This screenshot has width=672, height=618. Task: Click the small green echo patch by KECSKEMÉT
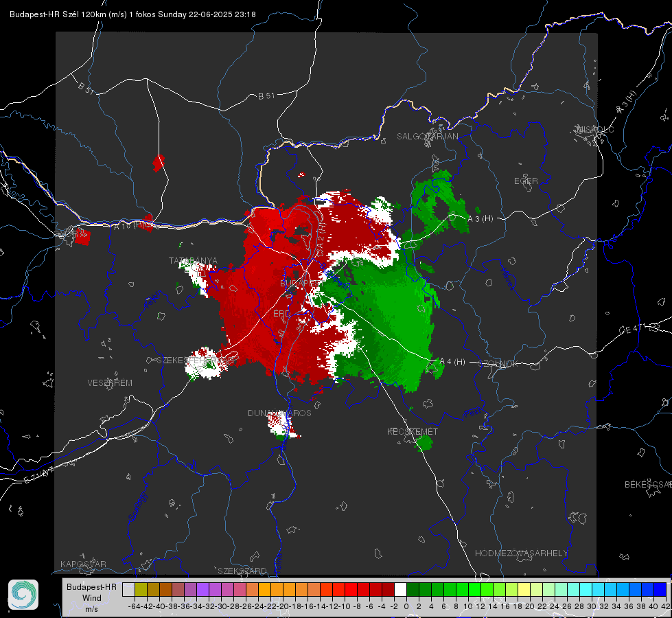[x=424, y=443]
